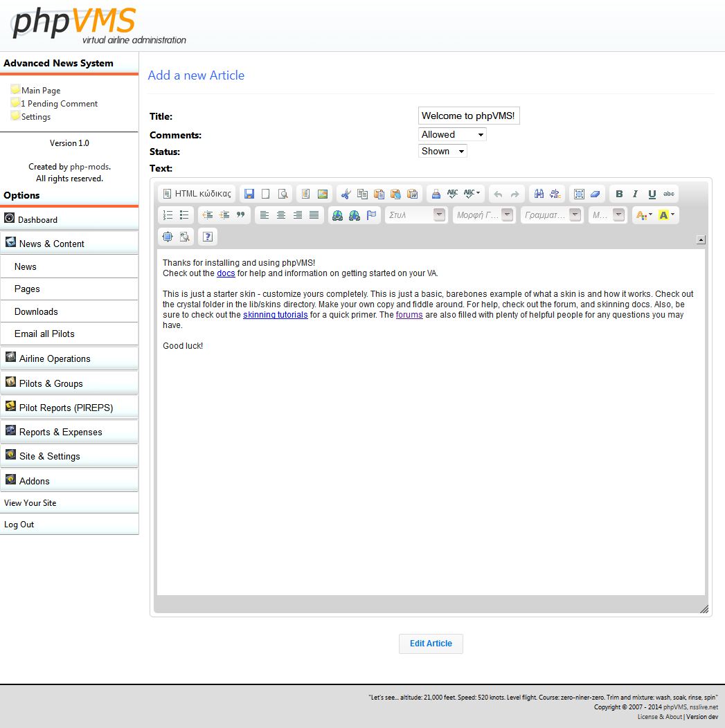Maximize the editor with the maximize icon
Screen dimensions: 725x728
tap(168, 237)
